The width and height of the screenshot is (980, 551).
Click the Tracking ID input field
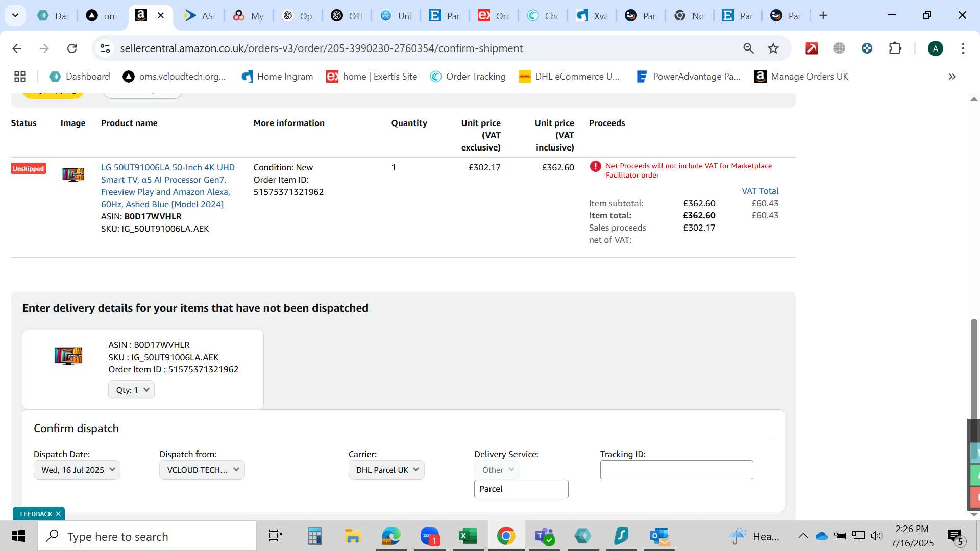(676, 470)
